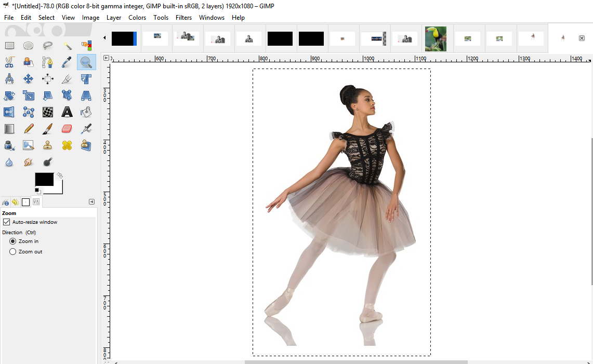The image size is (593, 364).
Task: Select the Zoom in radio button
Action: tap(13, 241)
